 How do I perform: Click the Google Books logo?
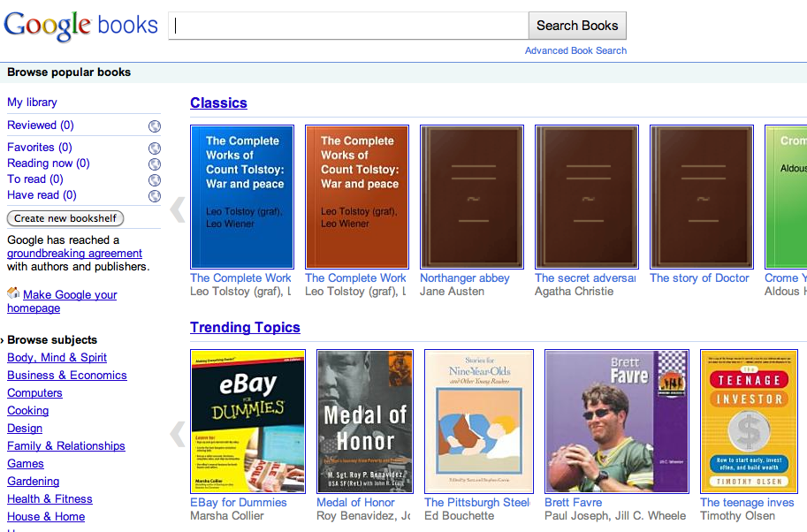click(80, 26)
